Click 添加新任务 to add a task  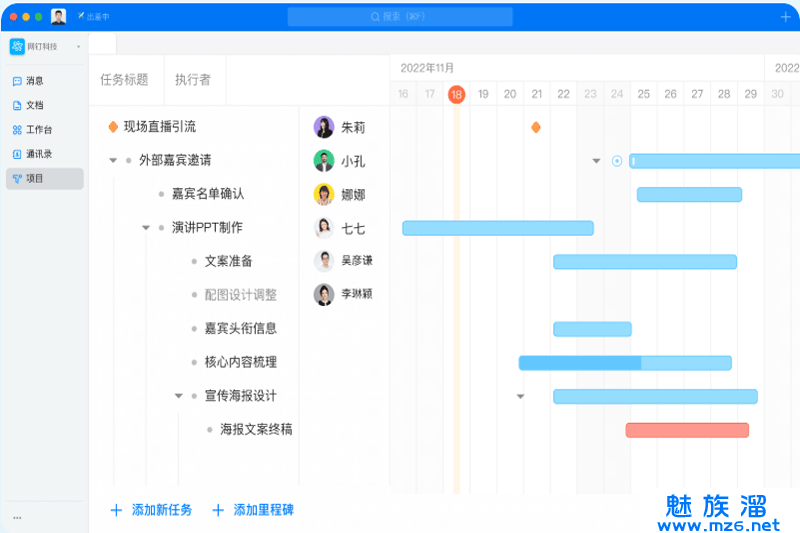pos(151,510)
